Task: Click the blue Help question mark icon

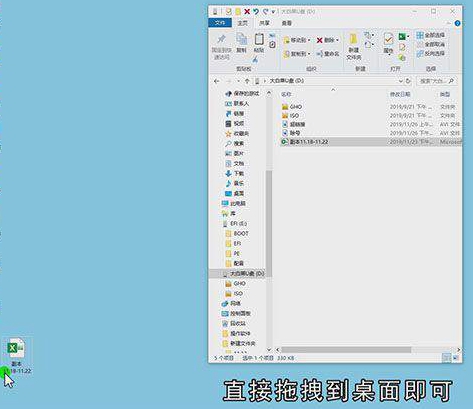Action: click(457, 23)
